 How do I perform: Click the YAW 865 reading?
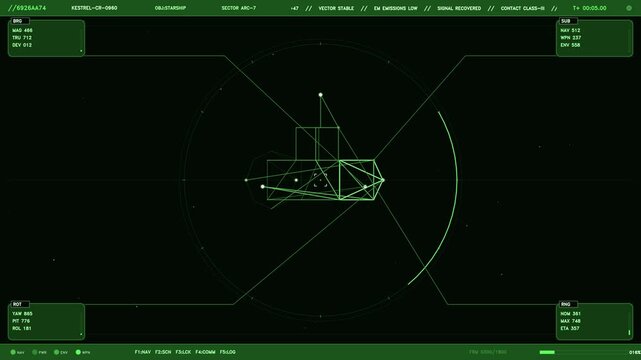22,314
